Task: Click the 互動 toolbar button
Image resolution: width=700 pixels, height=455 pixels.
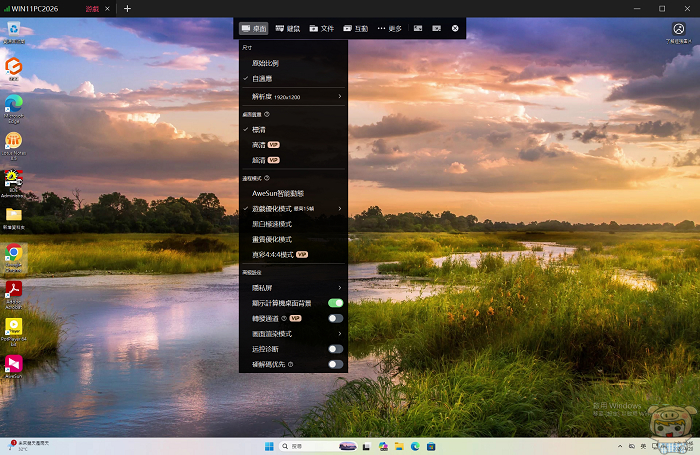Action: pyautogui.click(x=355, y=28)
